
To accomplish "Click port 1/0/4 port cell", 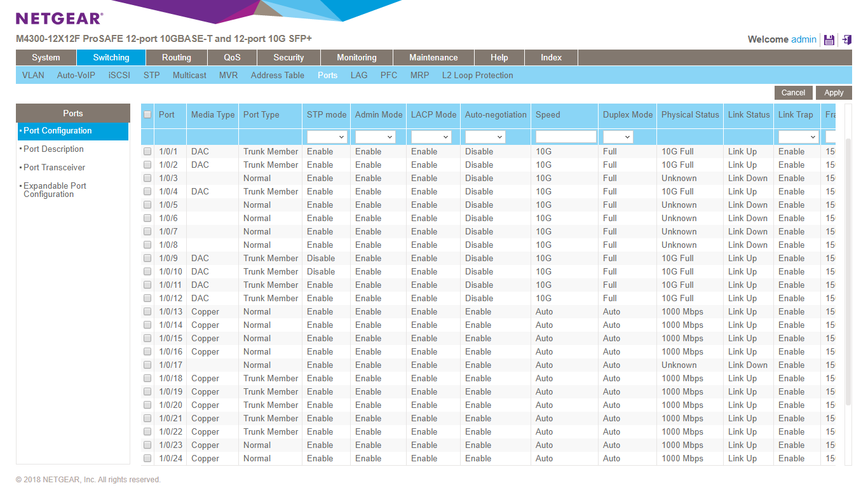I will 168,191.
